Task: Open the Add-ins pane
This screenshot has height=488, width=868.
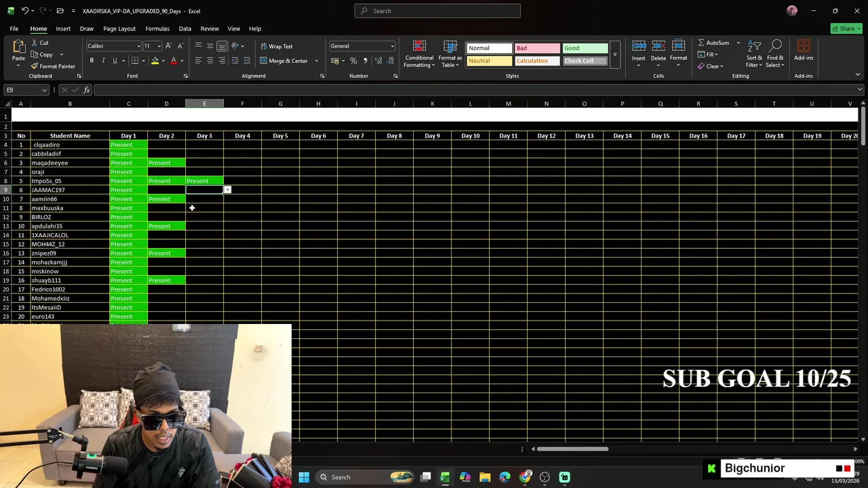Action: (804, 51)
